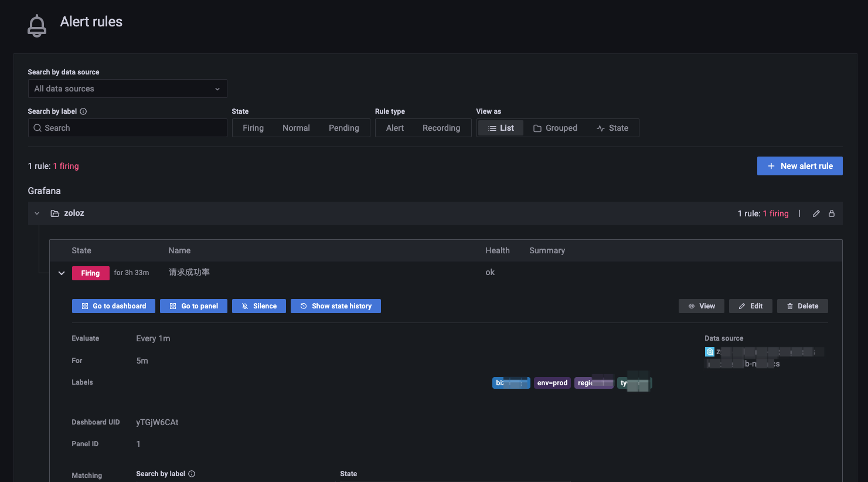The height and width of the screenshot is (482, 868).
Task: Select the Recording rule type
Action: pos(441,128)
